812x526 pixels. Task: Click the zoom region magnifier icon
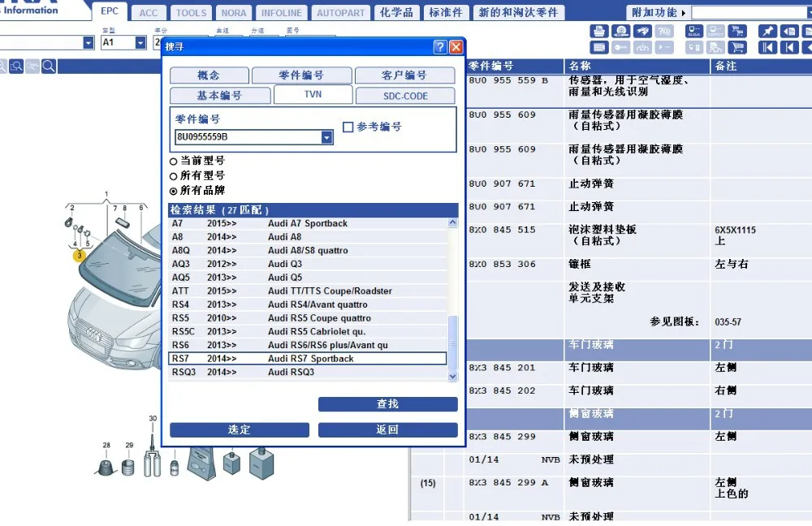click(x=16, y=67)
